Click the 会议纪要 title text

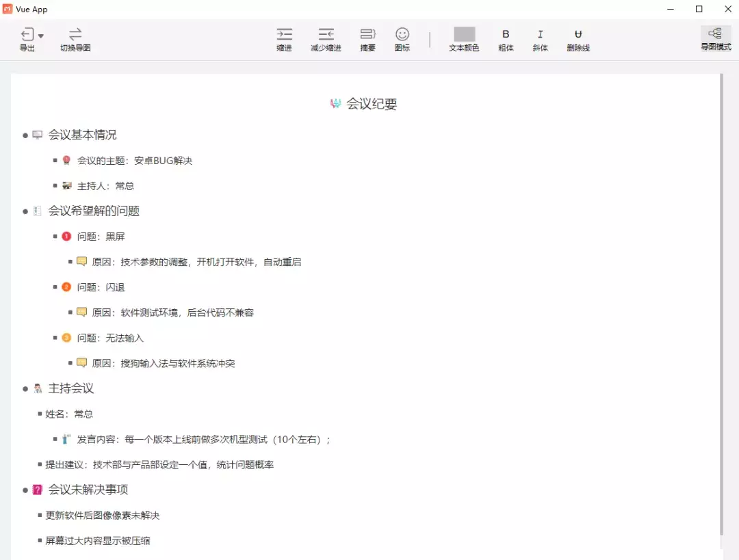(372, 104)
